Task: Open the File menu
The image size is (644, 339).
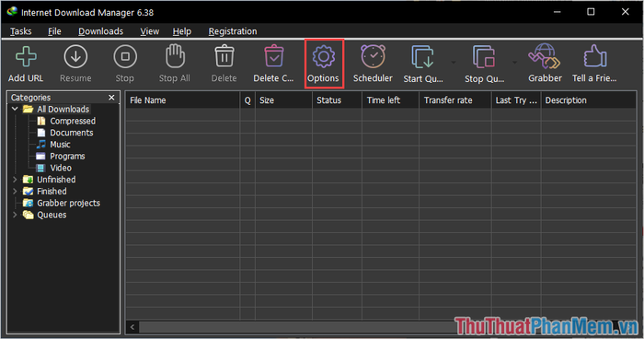Action: click(54, 31)
